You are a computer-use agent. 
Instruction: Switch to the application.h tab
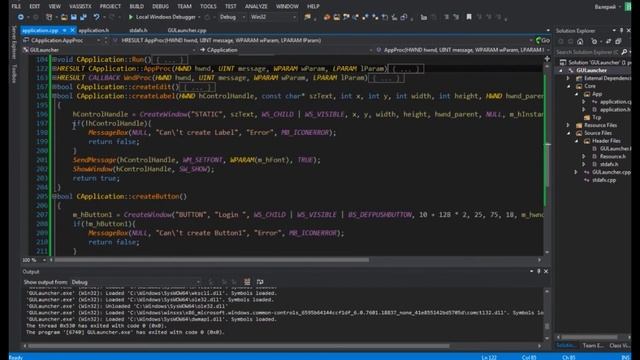pos(94,30)
